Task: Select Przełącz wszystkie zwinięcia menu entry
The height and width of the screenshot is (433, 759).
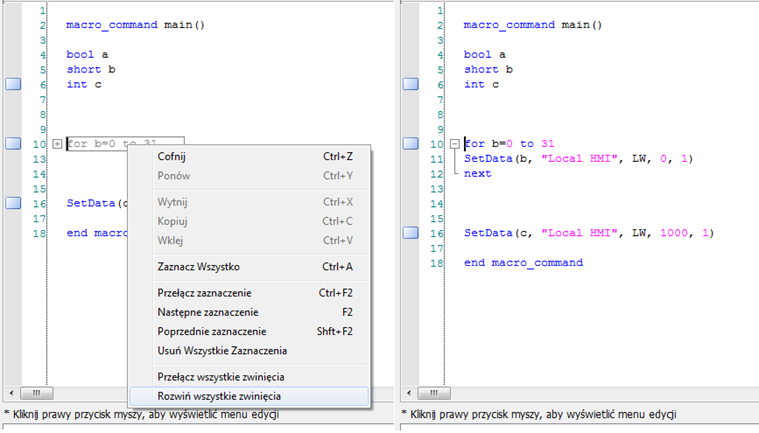Action: (x=249, y=377)
